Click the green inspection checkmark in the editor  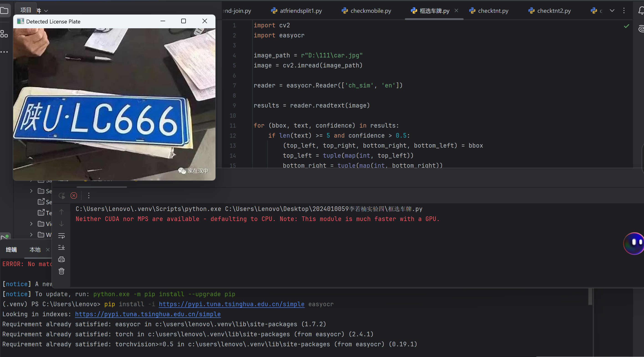[626, 26]
